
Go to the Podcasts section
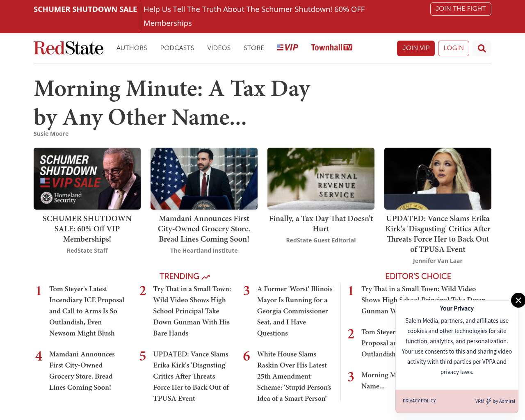pos(177,48)
